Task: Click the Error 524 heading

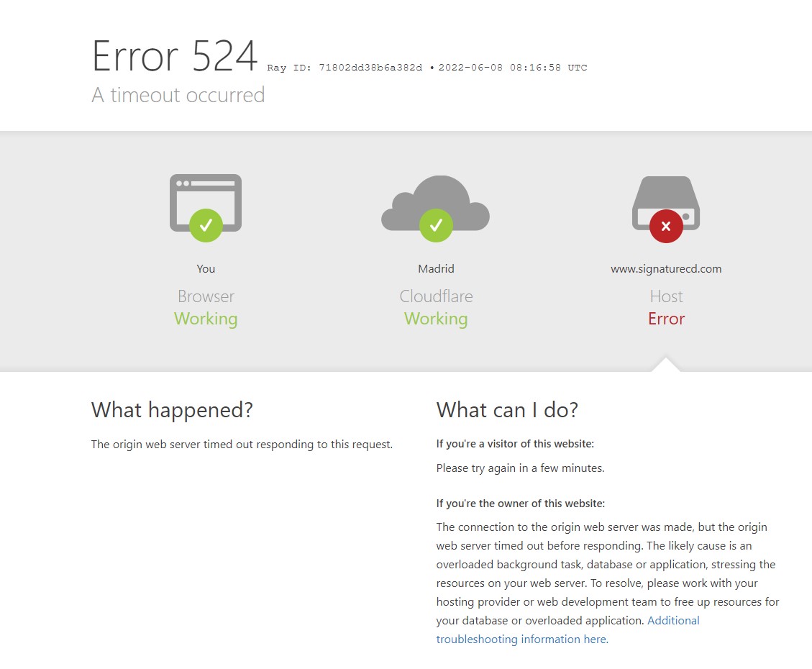Action: [x=175, y=55]
